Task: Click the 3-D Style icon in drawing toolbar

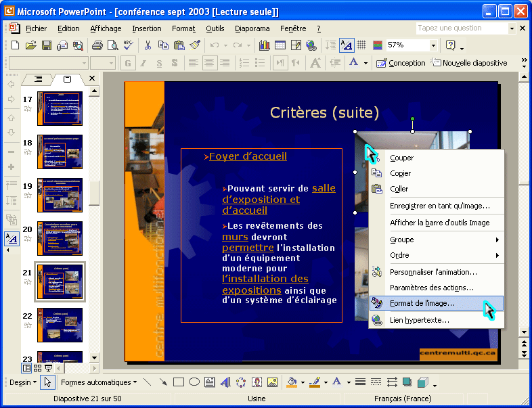Action: point(423,382)
